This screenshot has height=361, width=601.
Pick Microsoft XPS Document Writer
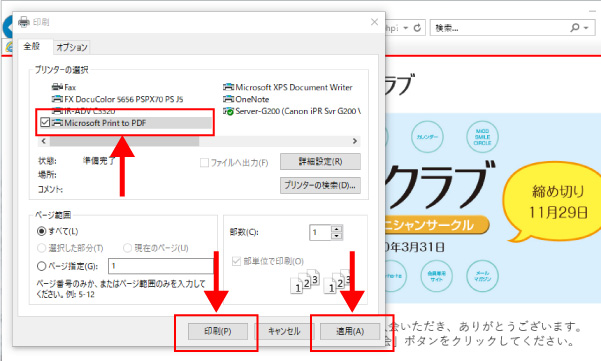pyautogui.click(x=287, y=87)
